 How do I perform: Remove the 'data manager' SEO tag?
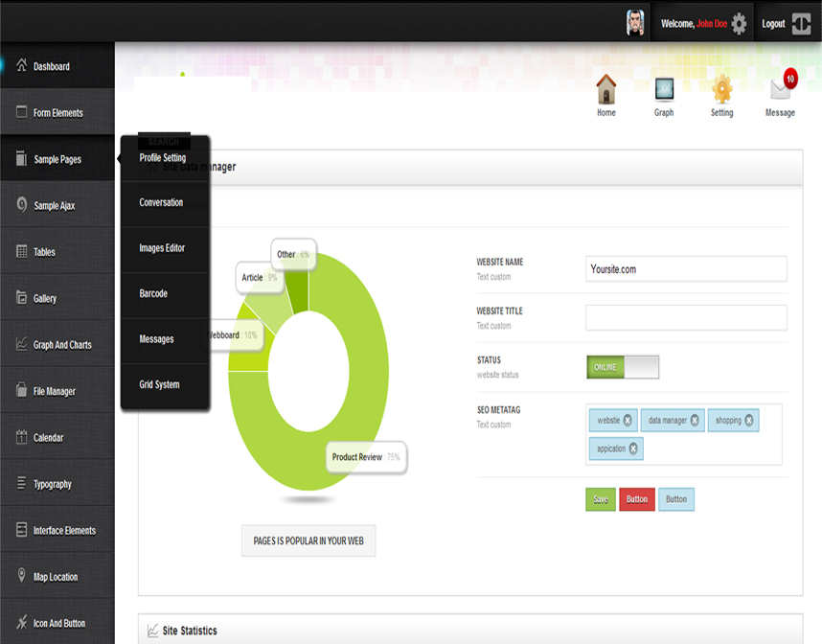coord(695,421)
